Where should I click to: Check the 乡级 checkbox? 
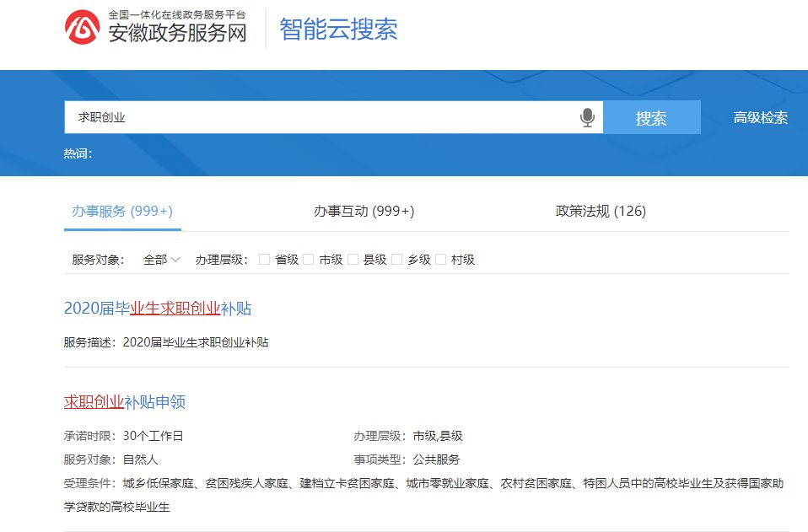[396, 260]
